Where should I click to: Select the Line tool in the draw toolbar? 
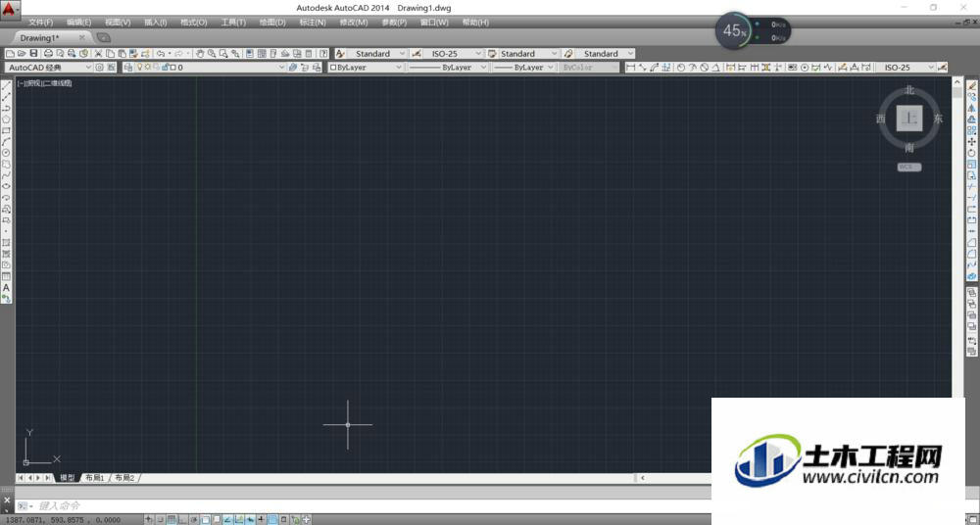(6, 86)
